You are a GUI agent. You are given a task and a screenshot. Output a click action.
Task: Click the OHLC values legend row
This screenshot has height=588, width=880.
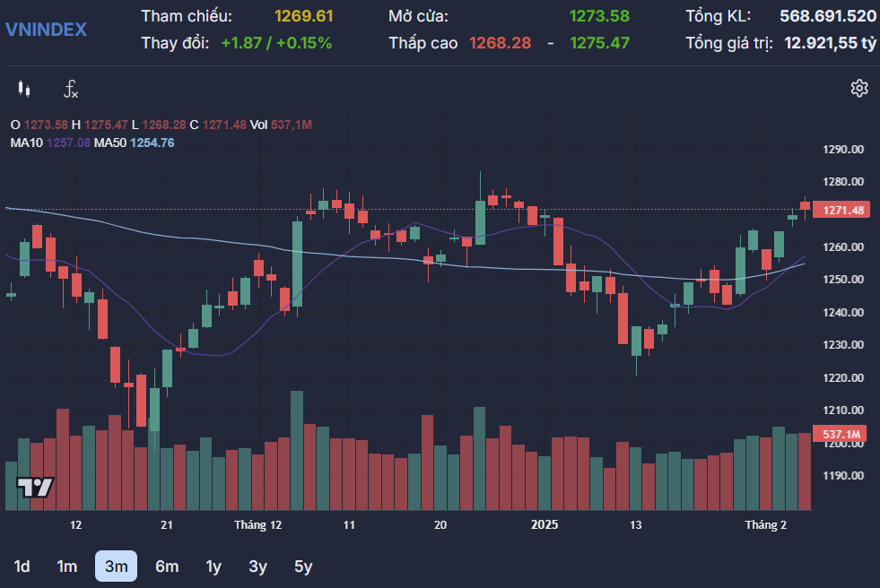(x=161, y=125)
